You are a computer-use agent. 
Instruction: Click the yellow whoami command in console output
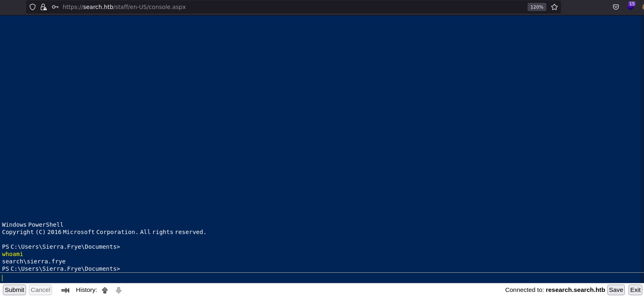tap(13, 254)
